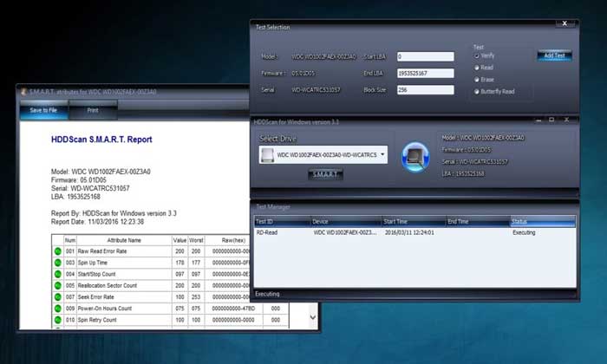607x364 pixels.
Task: Click the round blue test tasks icon
Action: 413,156
